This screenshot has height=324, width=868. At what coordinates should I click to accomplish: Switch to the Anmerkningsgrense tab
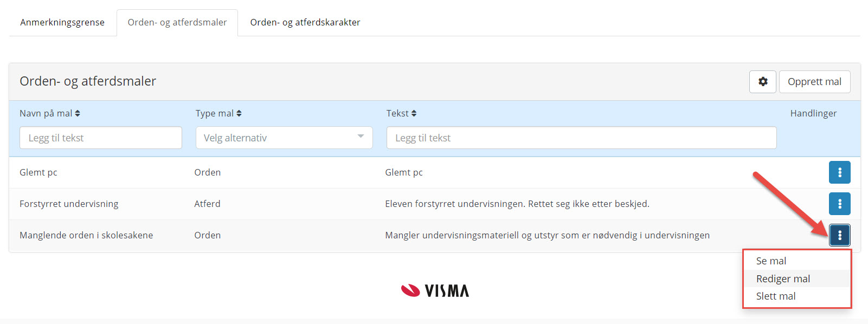[62, 22]
